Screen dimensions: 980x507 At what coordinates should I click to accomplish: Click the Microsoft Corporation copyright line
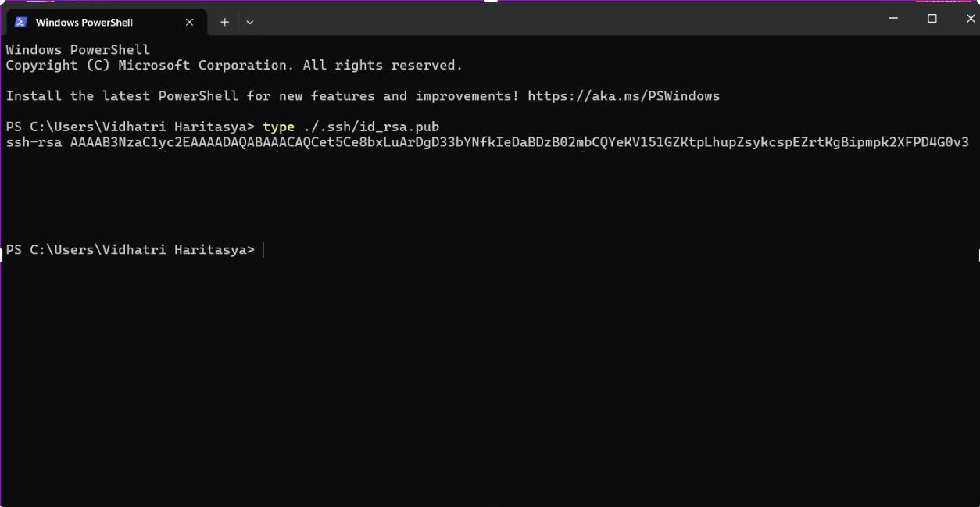click(234, 66)
